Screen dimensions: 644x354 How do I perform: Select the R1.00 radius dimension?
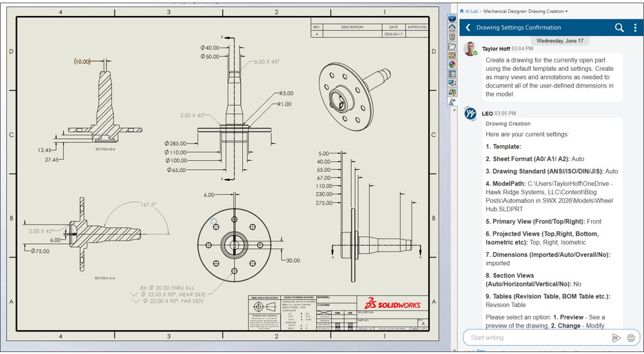(x=284, y=104)
